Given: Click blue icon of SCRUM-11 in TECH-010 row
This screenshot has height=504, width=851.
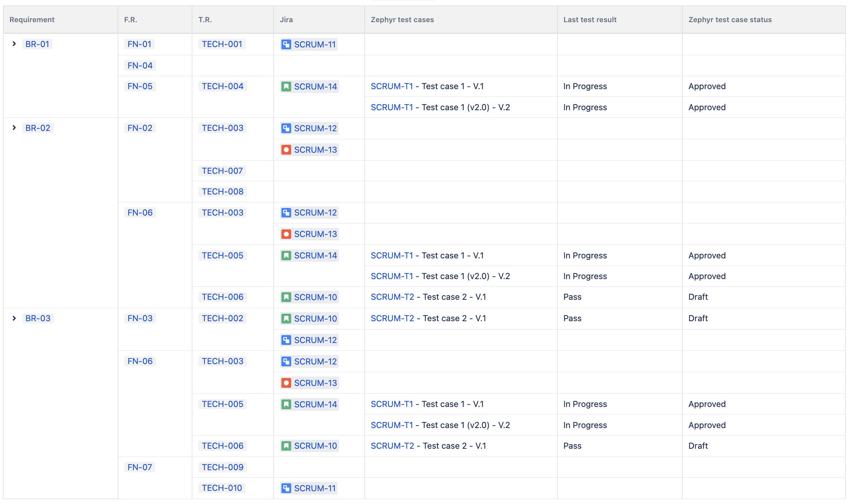Looking at the screenshot, I should pyautogui.click(x=286, y=488).
